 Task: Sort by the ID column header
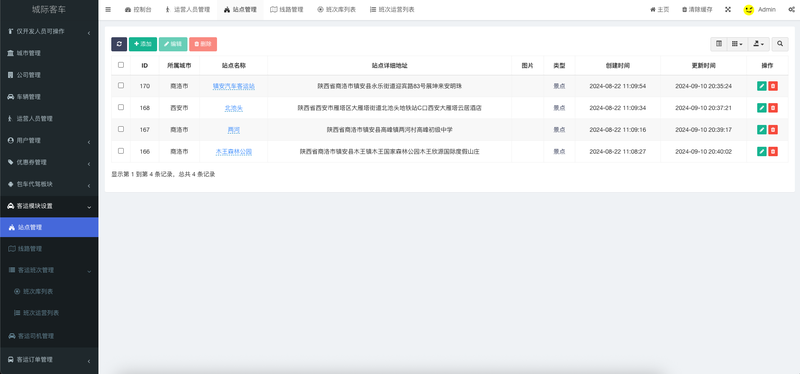(145, 66)
